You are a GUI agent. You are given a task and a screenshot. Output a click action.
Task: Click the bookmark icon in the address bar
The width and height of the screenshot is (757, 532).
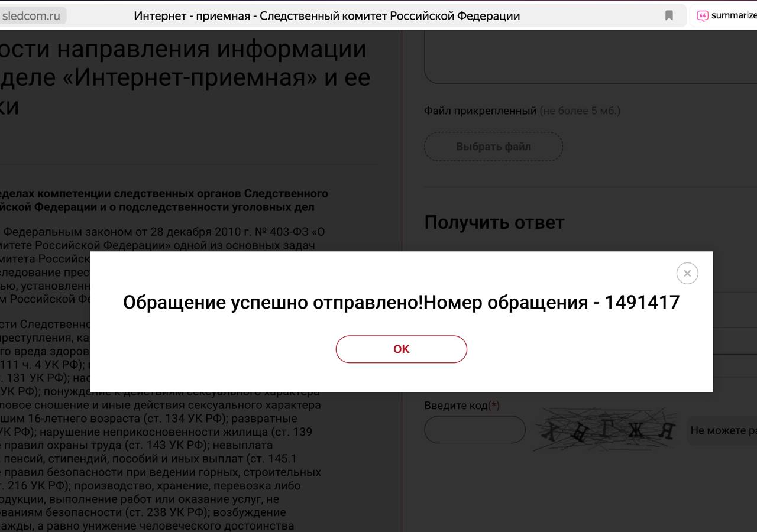pos(669,15)
